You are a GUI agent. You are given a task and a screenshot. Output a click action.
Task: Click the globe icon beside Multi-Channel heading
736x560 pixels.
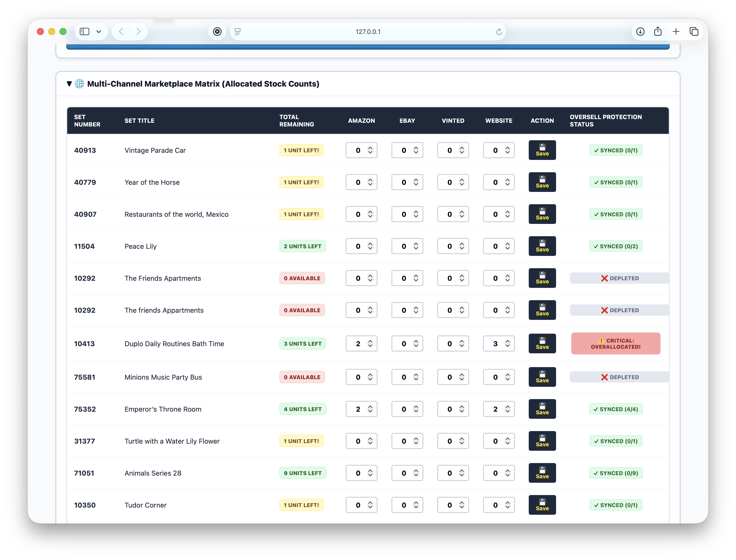79,84
